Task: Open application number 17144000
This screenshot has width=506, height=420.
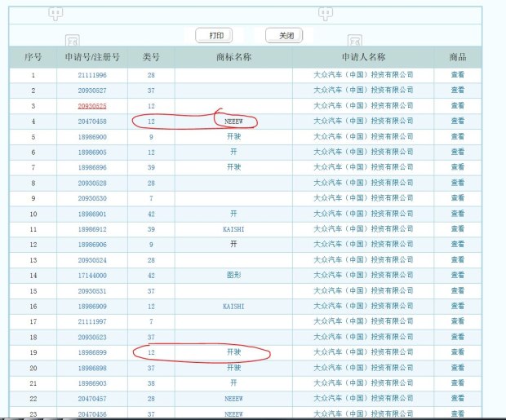Action: 92,276
